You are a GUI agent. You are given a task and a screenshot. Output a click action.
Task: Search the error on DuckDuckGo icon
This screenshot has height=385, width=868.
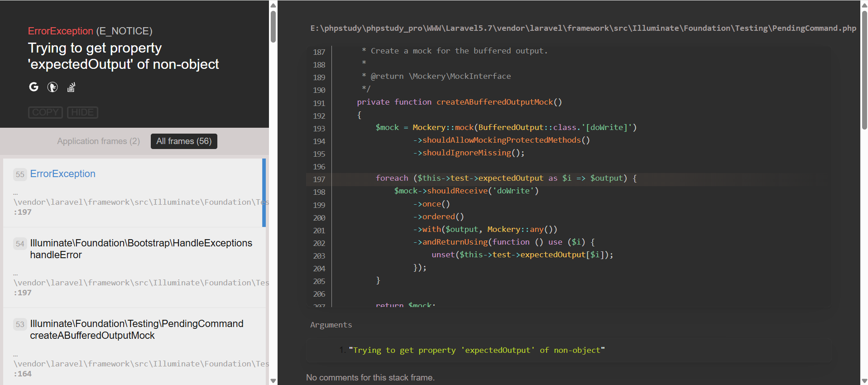[x=53, y=87]
